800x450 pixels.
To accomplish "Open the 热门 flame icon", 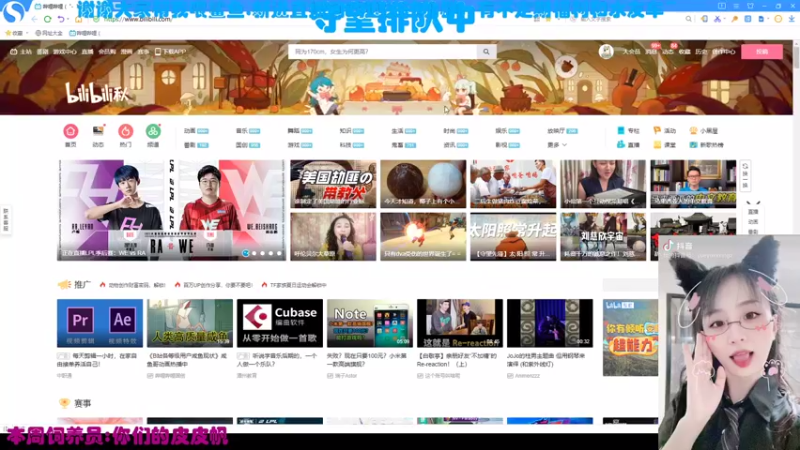I will [125, 132].
